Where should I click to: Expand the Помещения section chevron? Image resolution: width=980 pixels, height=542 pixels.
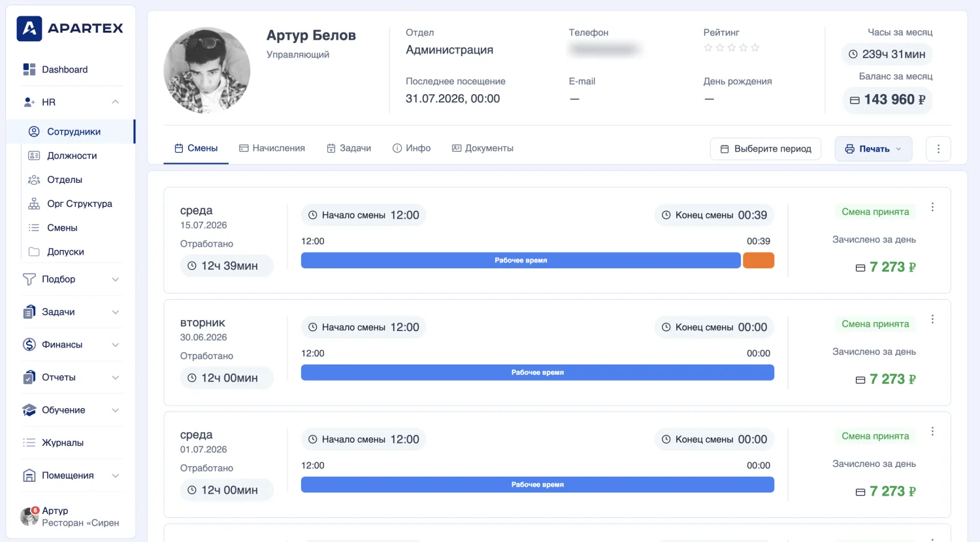pyautogui.click(x=116, y=475)
